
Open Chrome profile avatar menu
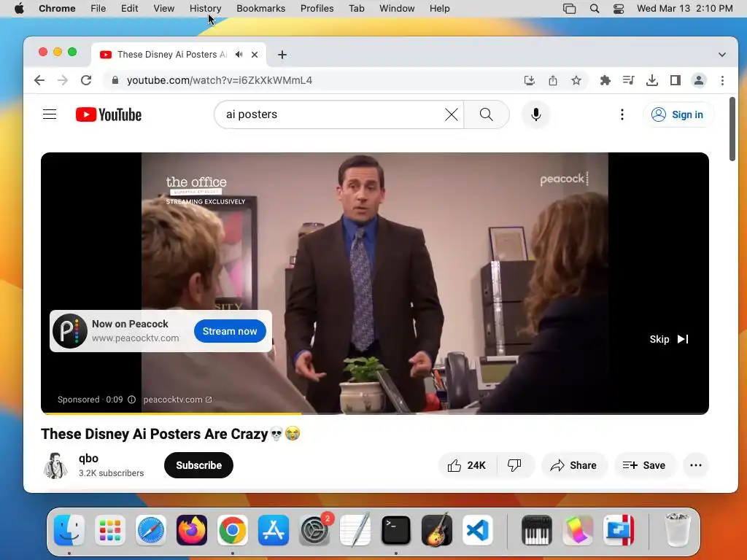click(698, 80)
